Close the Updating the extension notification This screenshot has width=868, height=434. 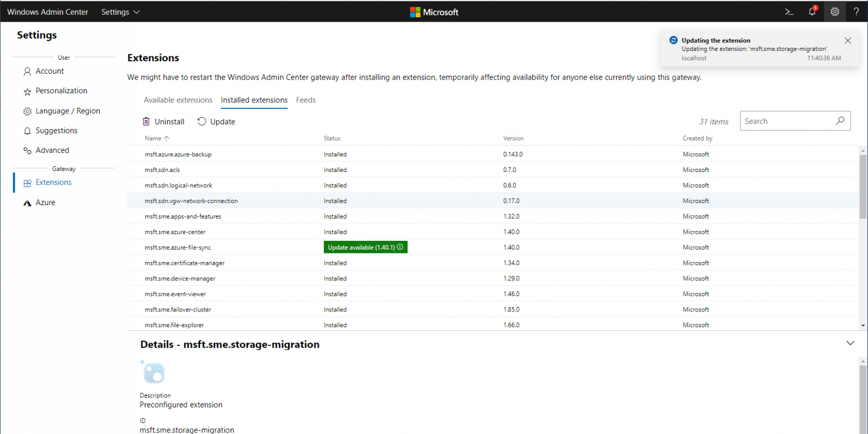pos(848,41)
